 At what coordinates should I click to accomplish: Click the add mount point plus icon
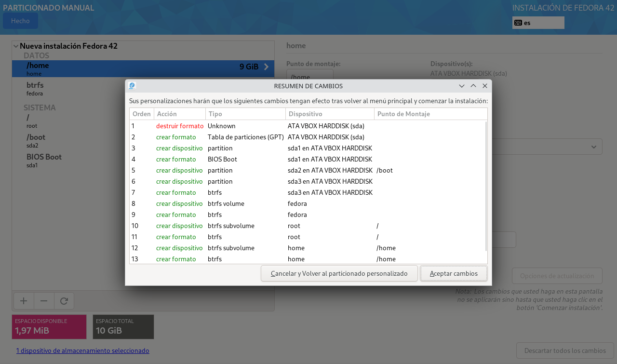pyautogui.click(x=23, y=301)
